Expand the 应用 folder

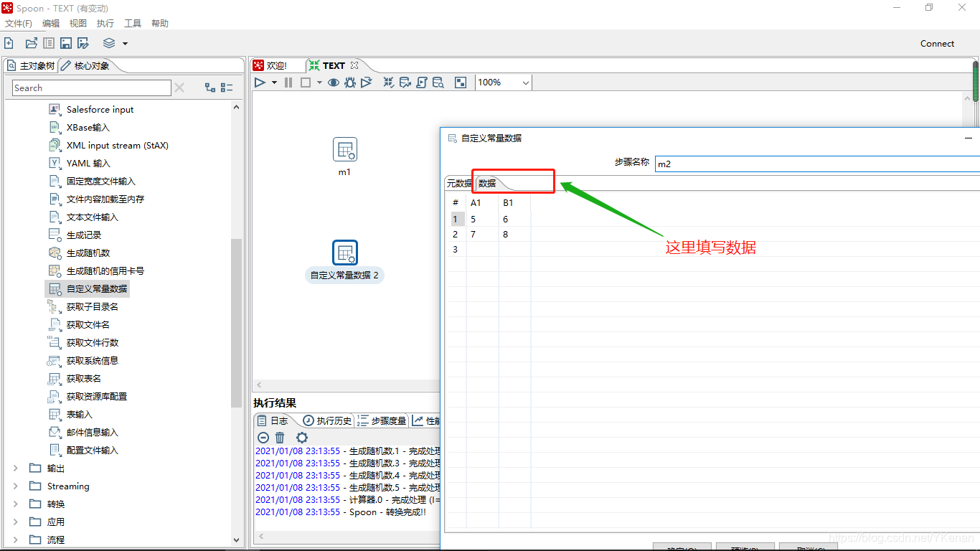16,522
